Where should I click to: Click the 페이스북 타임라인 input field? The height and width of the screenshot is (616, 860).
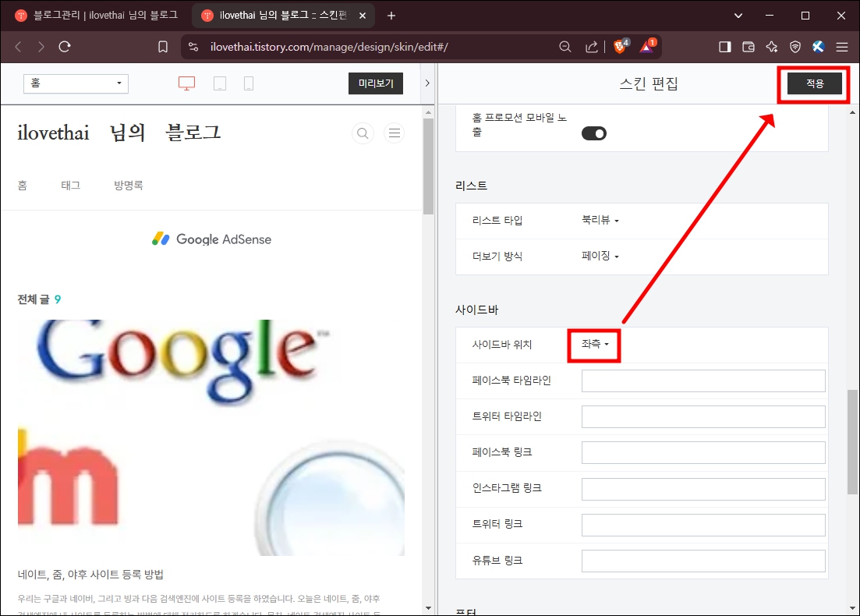703,381
